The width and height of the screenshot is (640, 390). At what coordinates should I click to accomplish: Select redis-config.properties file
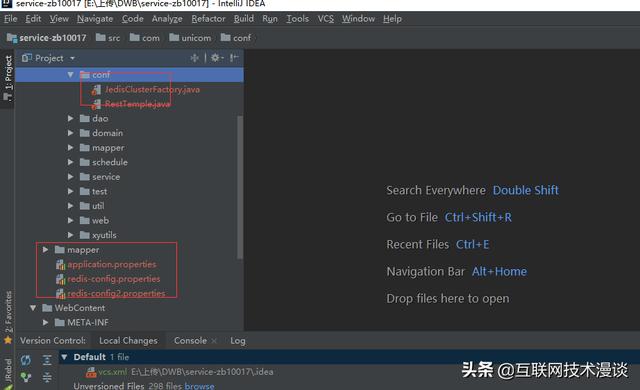coord(113,279)
